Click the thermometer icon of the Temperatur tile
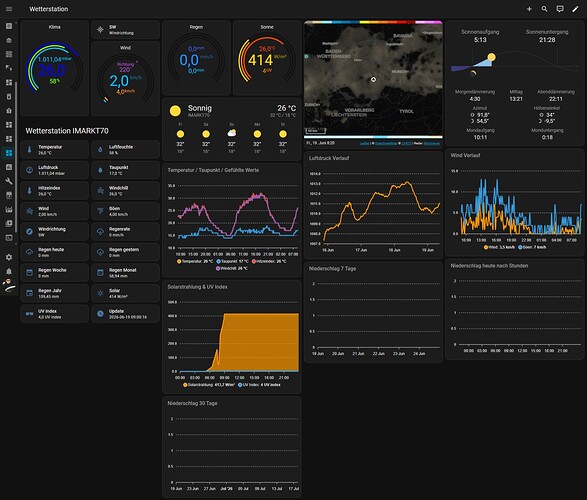This screenshot has width=587, height=500. (x=30, y=150)
